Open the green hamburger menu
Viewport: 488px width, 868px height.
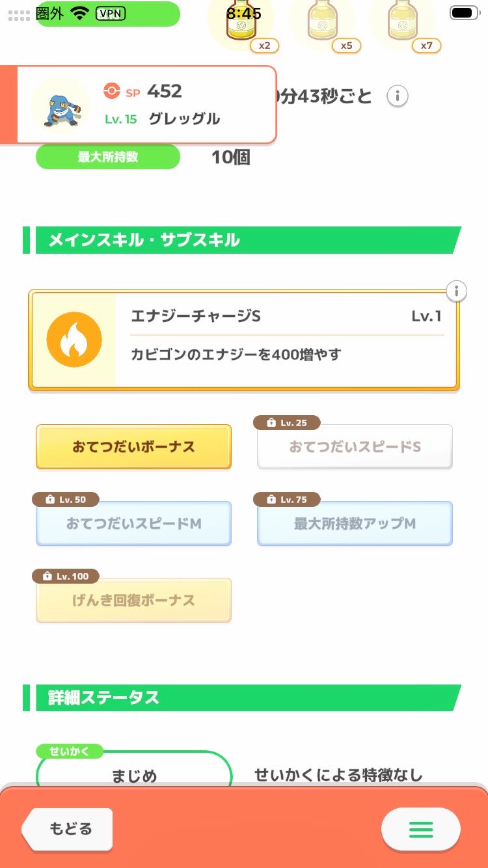click(x=420, y=829)
